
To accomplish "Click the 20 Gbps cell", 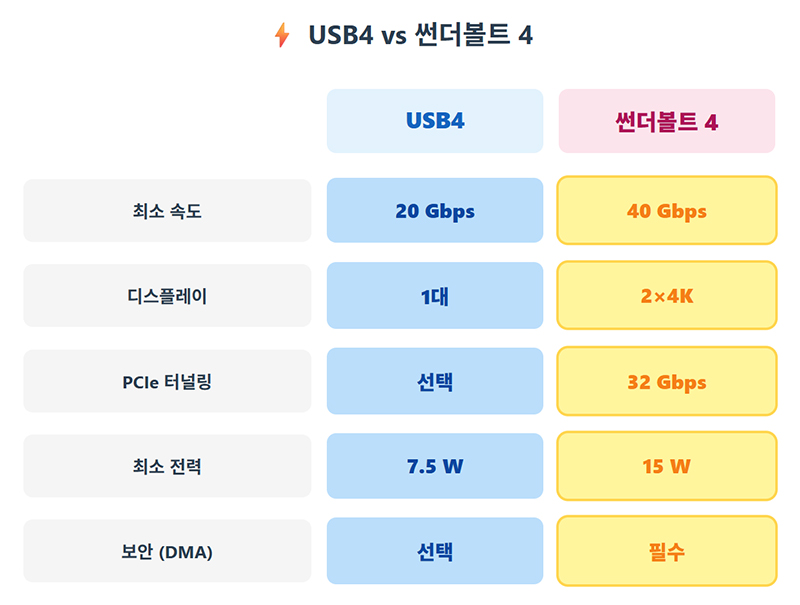I will tap(435, 211).
